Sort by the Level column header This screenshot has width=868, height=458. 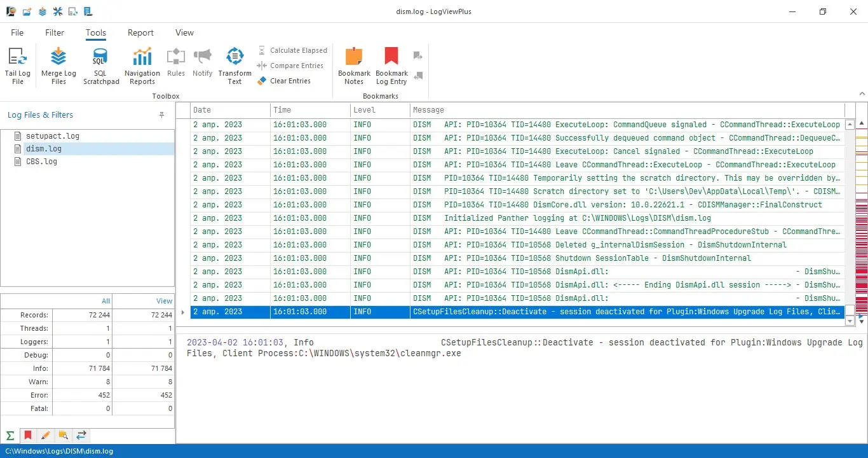(380, 110)
